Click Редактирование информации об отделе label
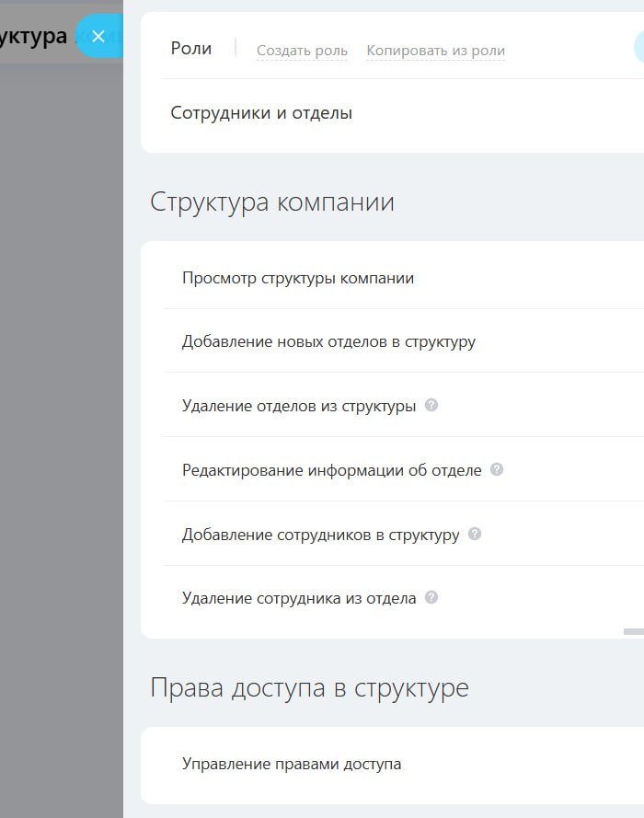This screenshot has height=818, width=644. click(x=331, y=470)
